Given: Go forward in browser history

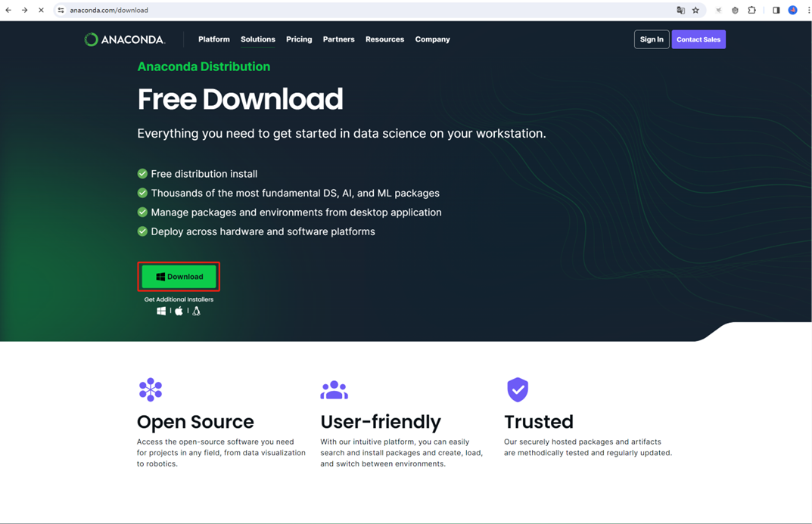Looking at the screenshot, I should click(x=24, y=10).
